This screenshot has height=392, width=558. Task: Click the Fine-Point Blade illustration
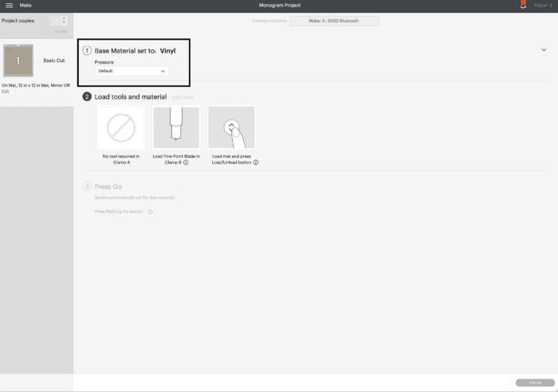click(x=175, y=127)
